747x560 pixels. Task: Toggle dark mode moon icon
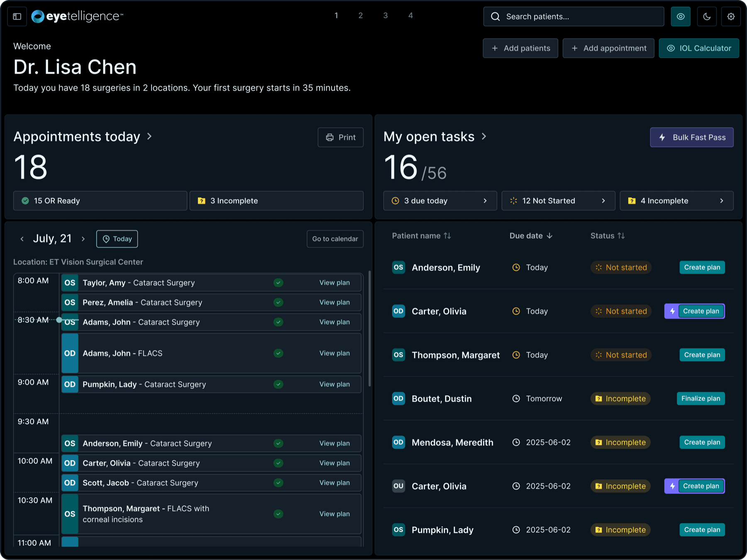click(x=707, y=17)
